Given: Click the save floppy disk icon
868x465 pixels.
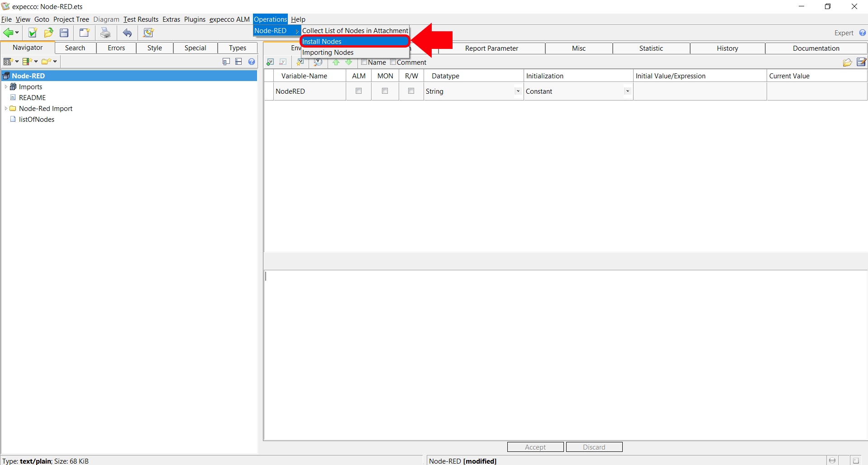Looking at the screenshot, I should click(x=64, y=33).
